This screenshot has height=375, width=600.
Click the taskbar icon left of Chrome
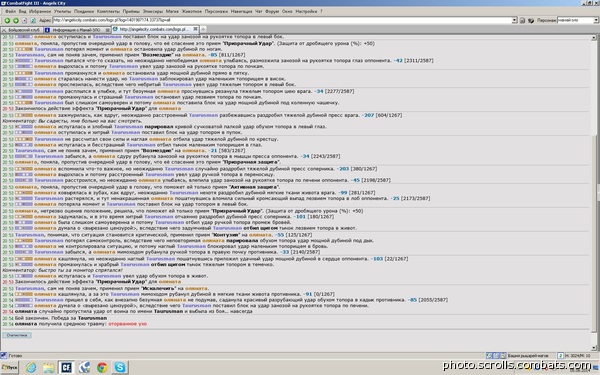[84, 368]
